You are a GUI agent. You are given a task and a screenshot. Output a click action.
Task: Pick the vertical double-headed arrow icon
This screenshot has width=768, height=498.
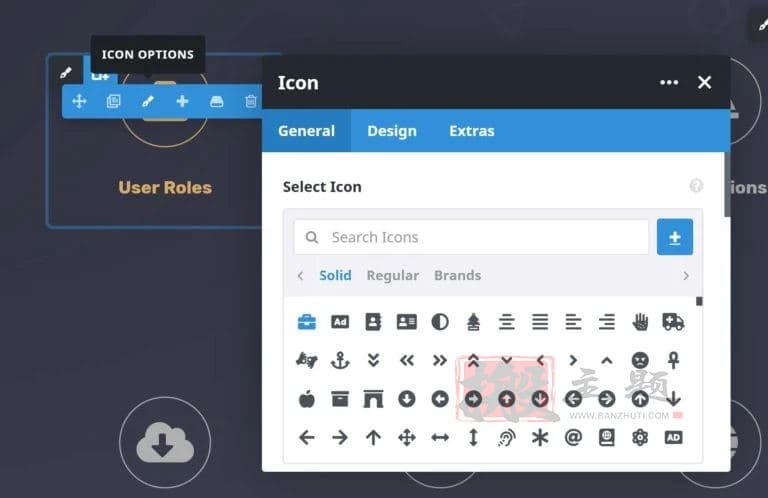click(473, 437)
